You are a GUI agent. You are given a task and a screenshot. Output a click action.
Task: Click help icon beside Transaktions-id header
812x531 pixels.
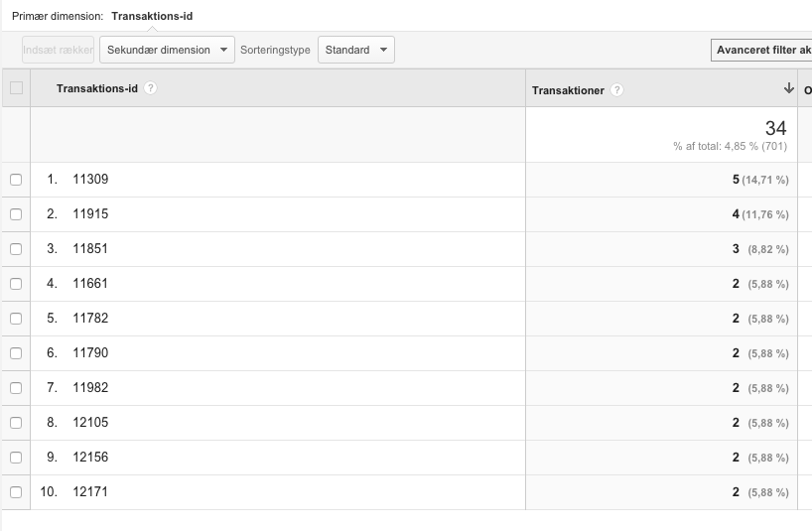coord(150,88)
